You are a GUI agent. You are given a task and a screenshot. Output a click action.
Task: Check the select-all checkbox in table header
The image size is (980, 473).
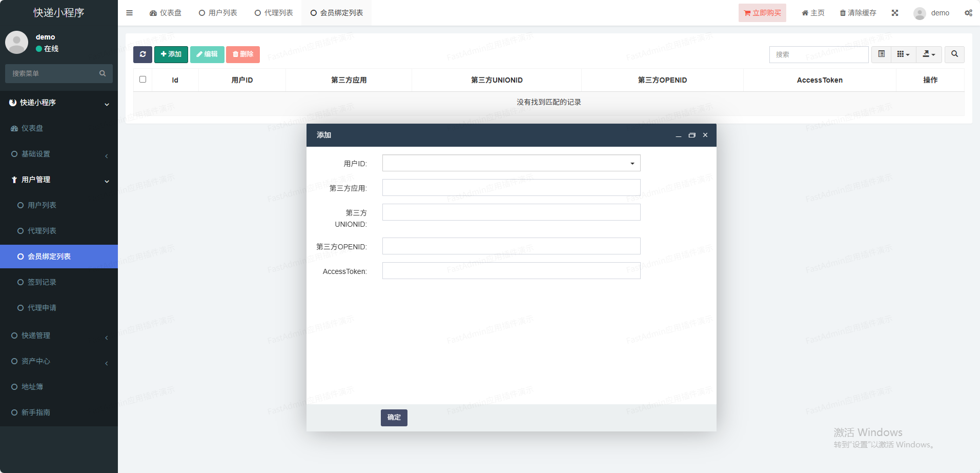click(142, 80)
